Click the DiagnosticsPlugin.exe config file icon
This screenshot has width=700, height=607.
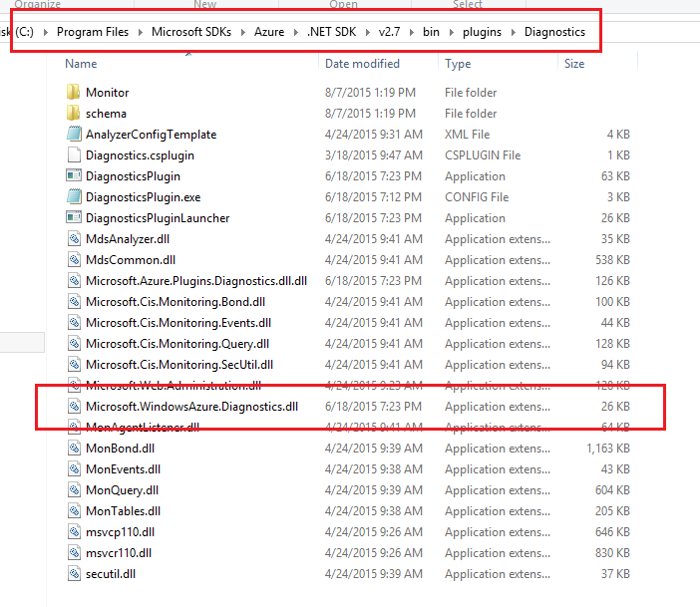pyautogui.click(x=74, y=196)
